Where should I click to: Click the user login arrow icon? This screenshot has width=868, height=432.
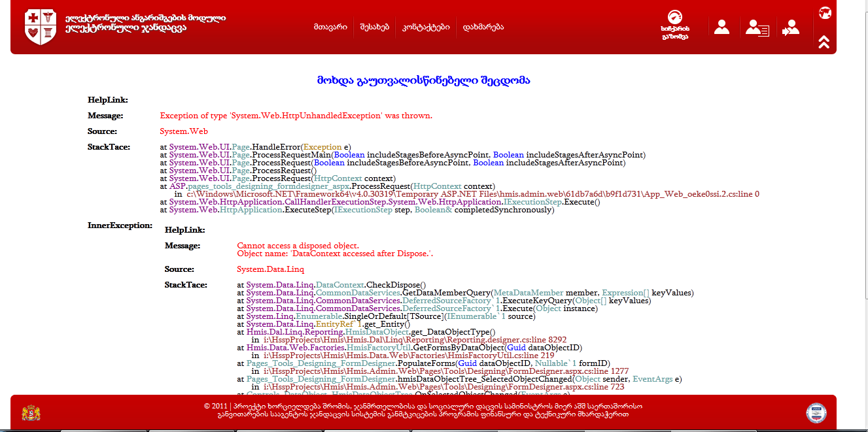(x=791, y=27)
